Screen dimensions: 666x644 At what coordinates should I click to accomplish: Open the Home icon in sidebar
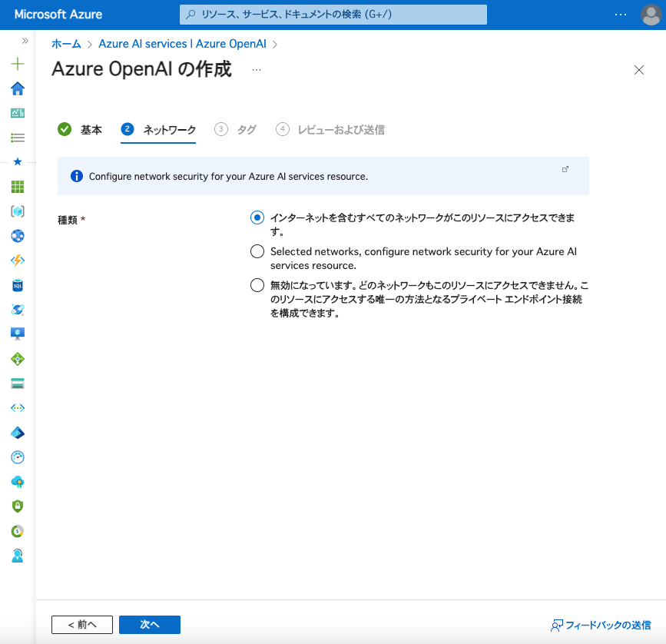click(18, 89)
